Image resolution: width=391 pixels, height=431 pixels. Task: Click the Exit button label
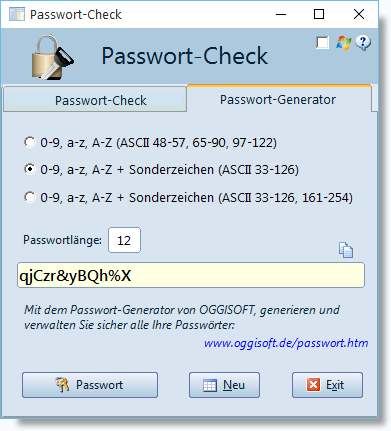[x=335, y=385]
